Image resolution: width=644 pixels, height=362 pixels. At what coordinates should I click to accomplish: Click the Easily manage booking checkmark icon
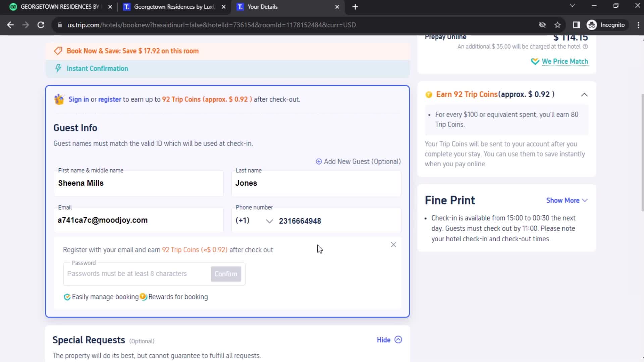click(x=67, y=297)
